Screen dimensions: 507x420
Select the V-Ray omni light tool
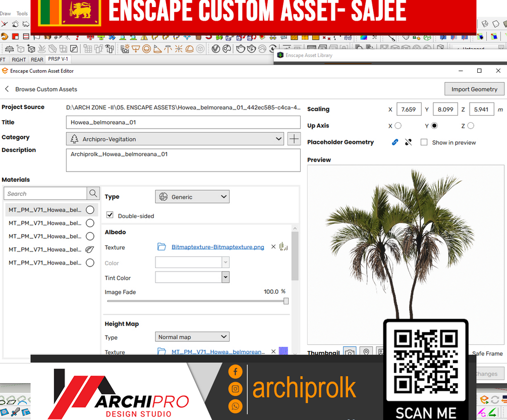point(179,49)
